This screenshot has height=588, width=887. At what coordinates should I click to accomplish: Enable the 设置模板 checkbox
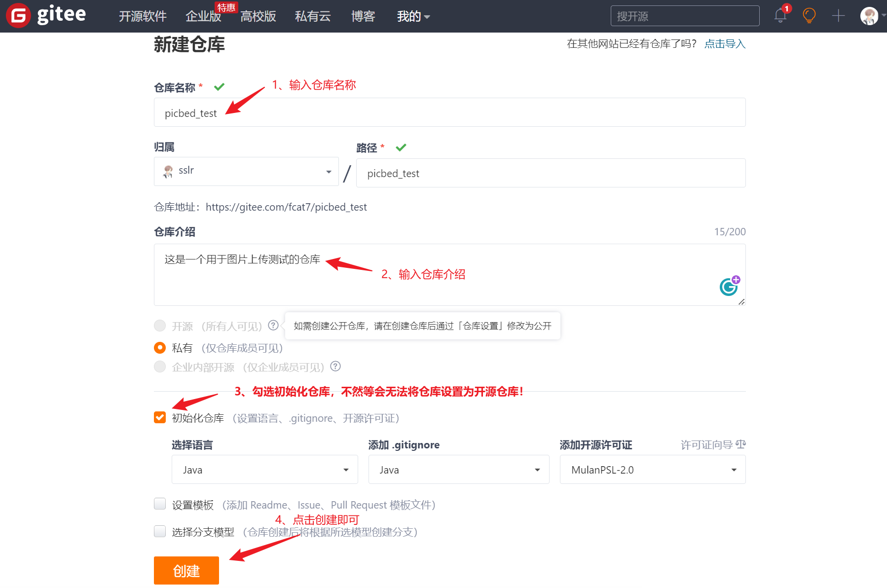(159, 504)
